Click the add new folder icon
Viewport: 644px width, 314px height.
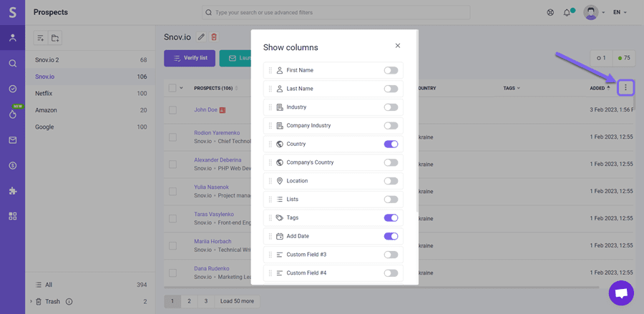coord(55,38)
